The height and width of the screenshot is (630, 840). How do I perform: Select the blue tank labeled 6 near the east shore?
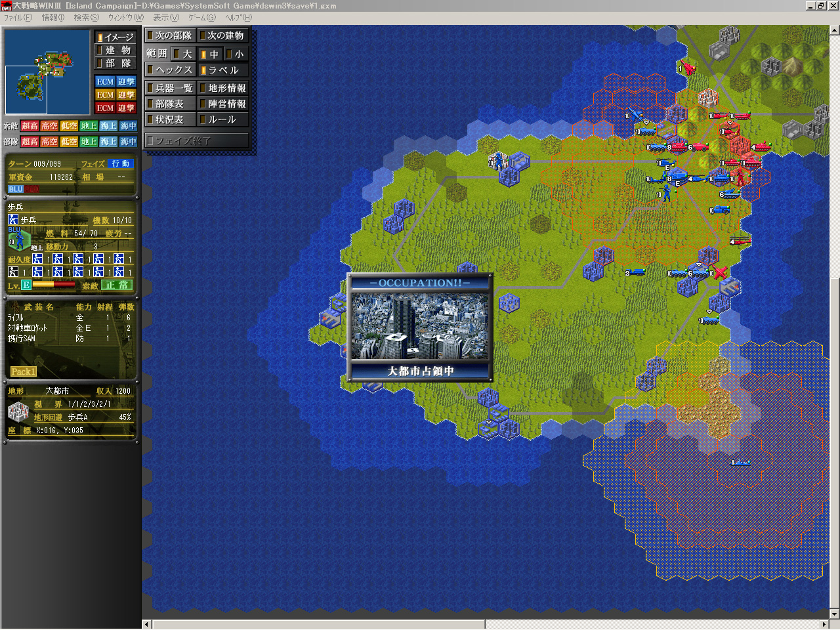[x=730, y=194]
